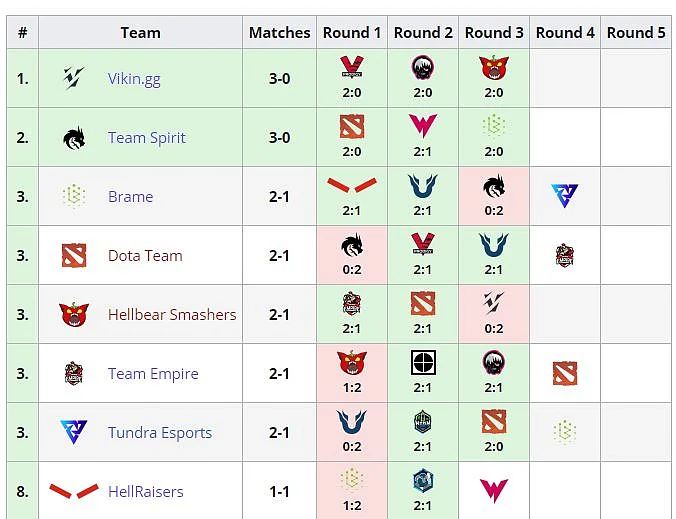The width and height of the screenshot is (676, 519).
Task: Click crosshair logo in Team Empire's Round 2
Action: [423, 363]
